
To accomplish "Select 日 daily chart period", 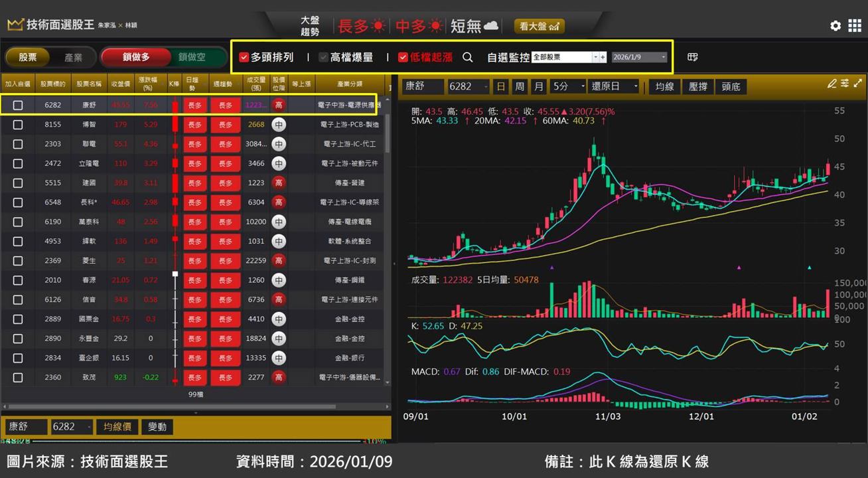I will (500, 86).
